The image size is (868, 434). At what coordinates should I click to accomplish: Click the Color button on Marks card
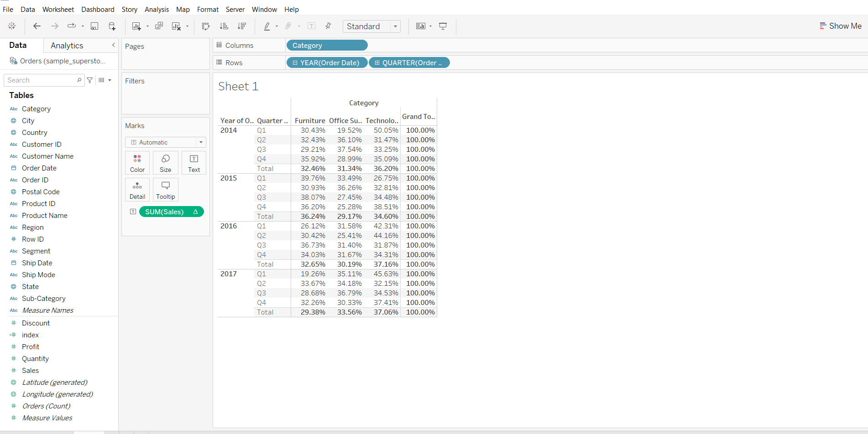click(137, 163)
